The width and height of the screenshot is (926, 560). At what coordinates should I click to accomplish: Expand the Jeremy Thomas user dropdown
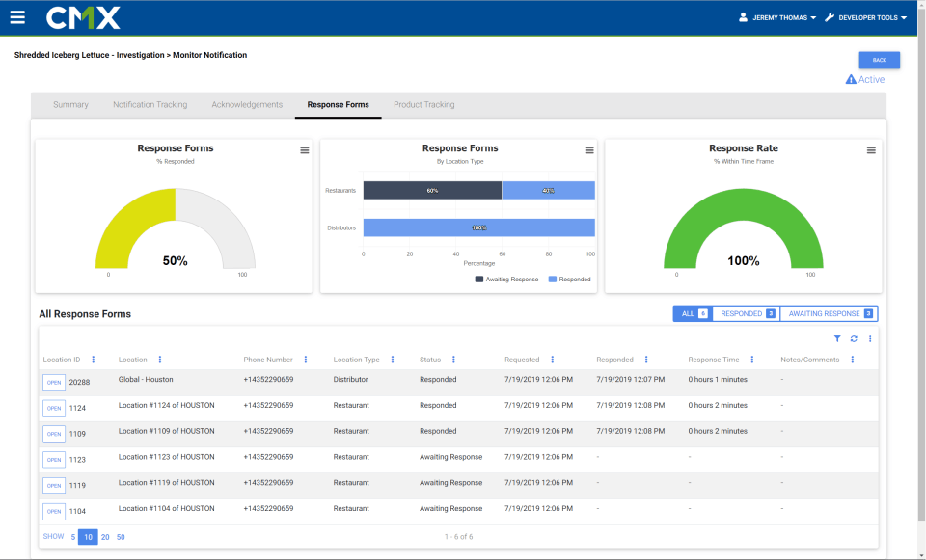point(777,17)
